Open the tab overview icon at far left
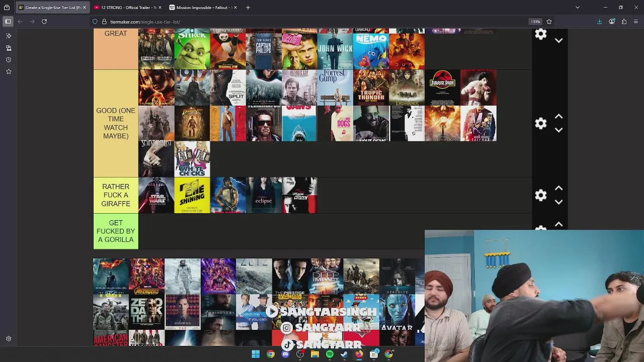 (x=7, y=8)
